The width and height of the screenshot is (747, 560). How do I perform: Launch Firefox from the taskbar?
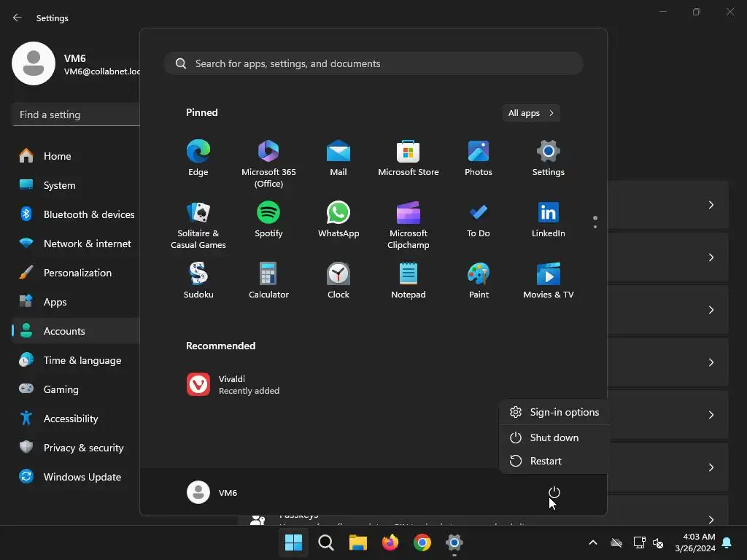(390, 542)
